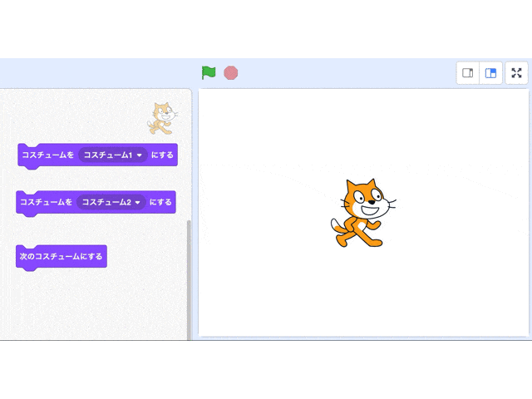The height and width of the screenshot is (399, 532).
Task: Click the script area vertical scrollbar
Action: (189, 280)
